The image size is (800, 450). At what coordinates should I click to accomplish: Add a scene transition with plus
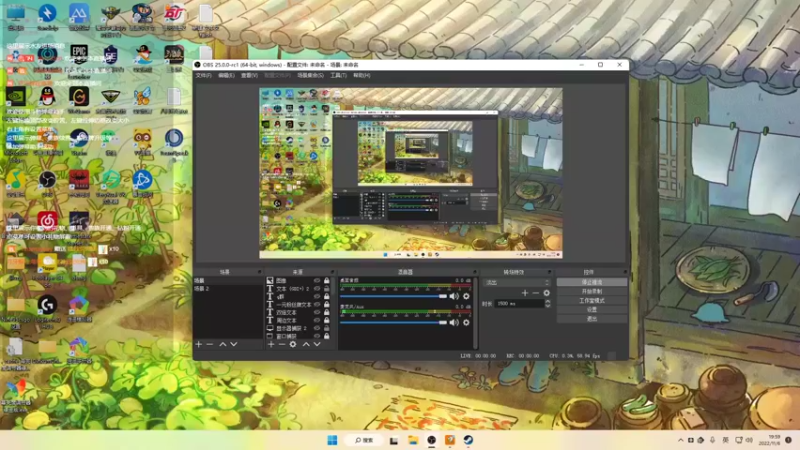click(524, 293)
